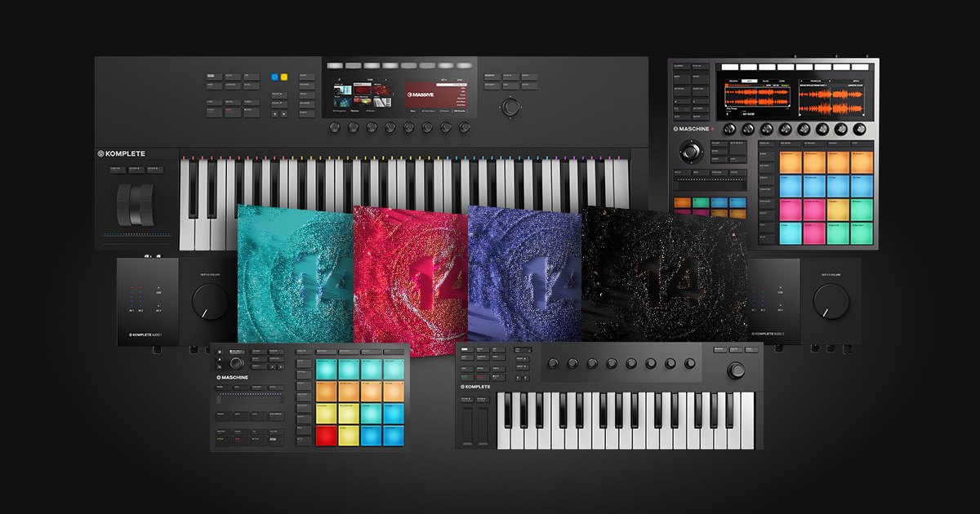Click the KOMPLETE AUDIO 1 label
Viewport: 980px width, 514px height.
[147, 335]
